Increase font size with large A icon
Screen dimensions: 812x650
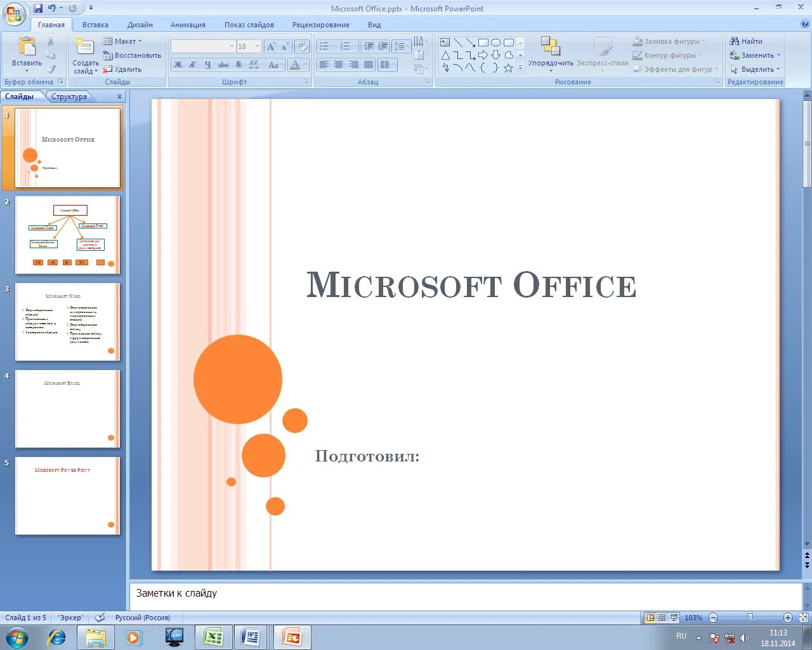click(272, 46)
